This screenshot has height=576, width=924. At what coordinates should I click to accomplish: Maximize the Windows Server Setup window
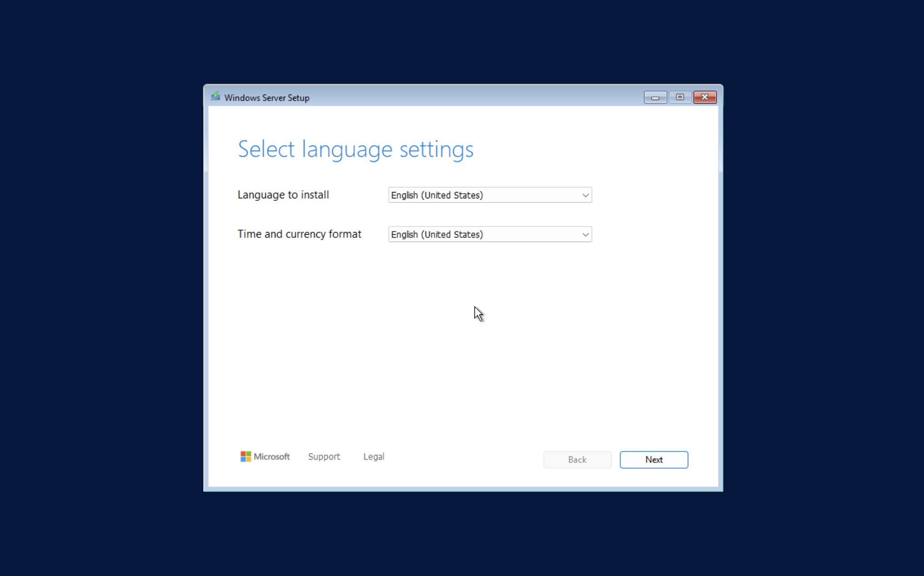tap(680, 97)
